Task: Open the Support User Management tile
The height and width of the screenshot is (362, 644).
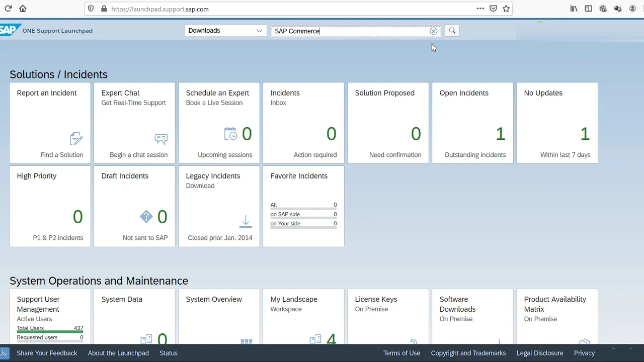Action: (50, 317)
